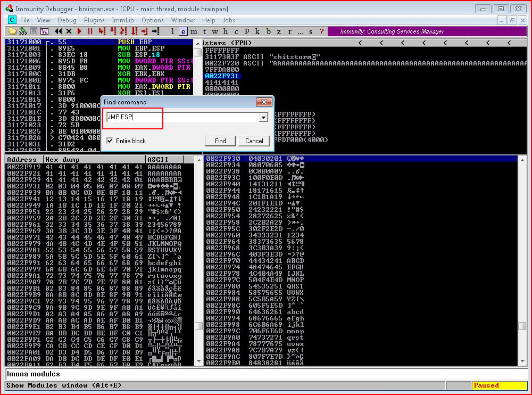The height and width of the screenshot is (395, 532).
Task: Click the Trace into toolbar icon
Action: coord(123,31)
